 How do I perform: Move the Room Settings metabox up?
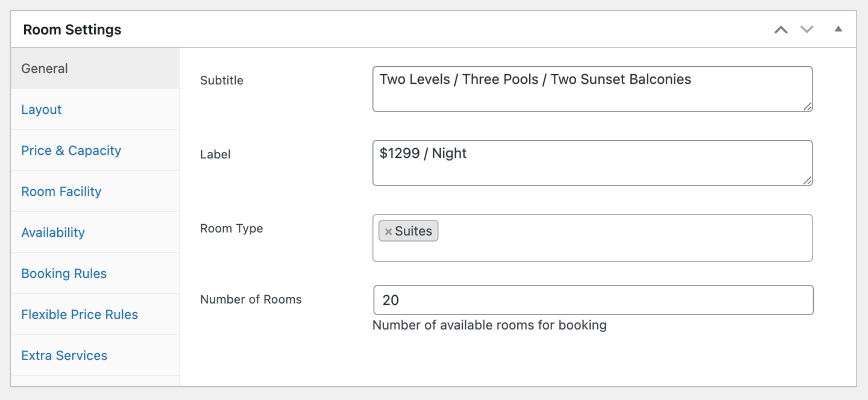tap(781, 28)
